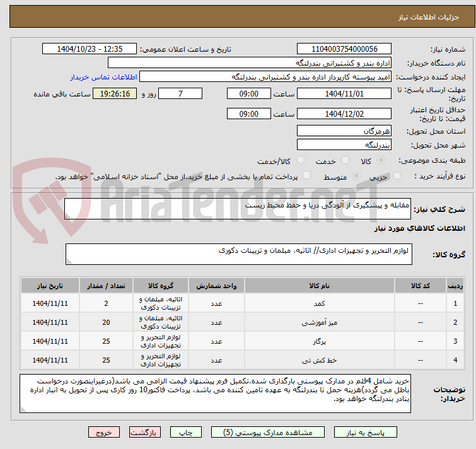This screenshot has height=449, width=476.
Task: Click the بازگشت back button
Action: [145, 432]
